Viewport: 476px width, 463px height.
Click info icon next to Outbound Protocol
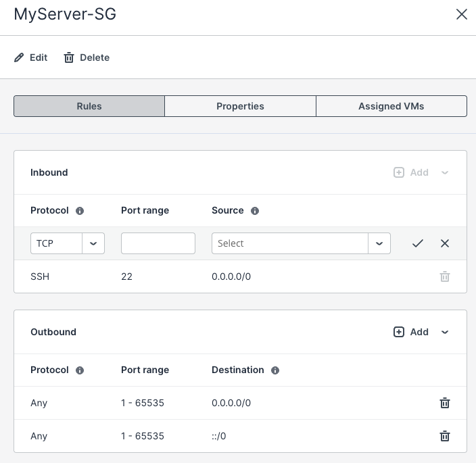[x=80, y=370]
